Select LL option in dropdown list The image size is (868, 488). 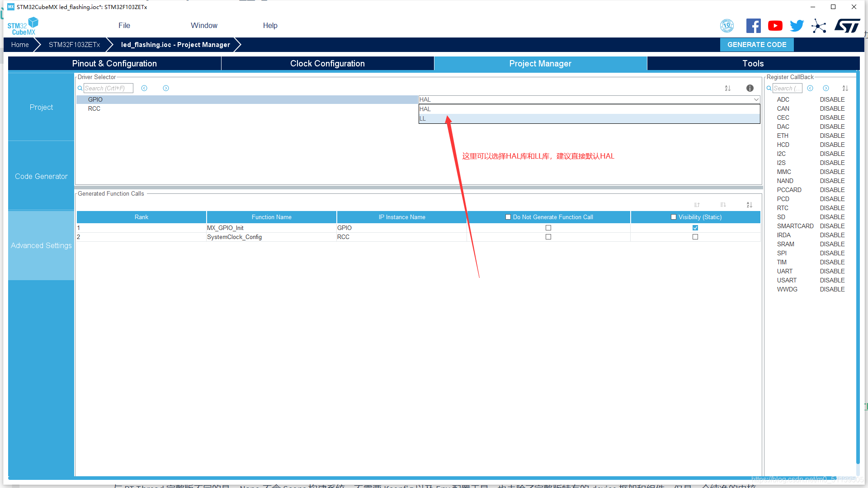point(589,118)
